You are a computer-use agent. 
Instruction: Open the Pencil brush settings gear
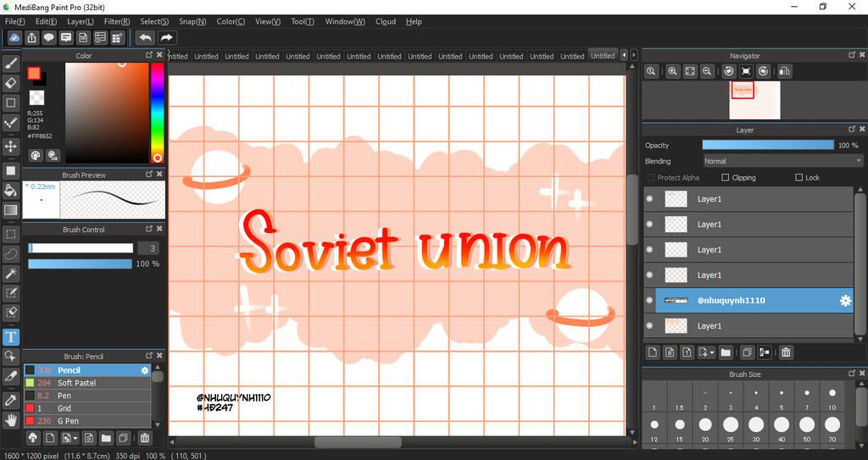coord(145,370)
